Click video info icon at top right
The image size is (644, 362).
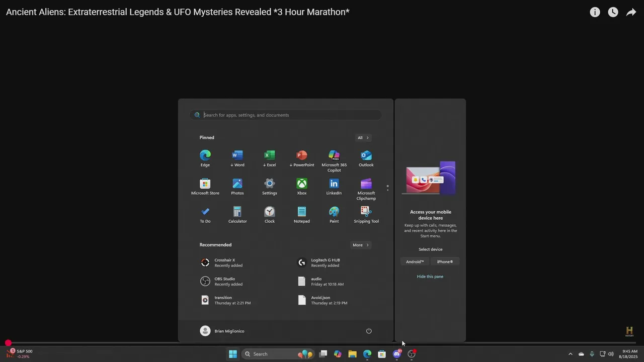coord(595,12)
